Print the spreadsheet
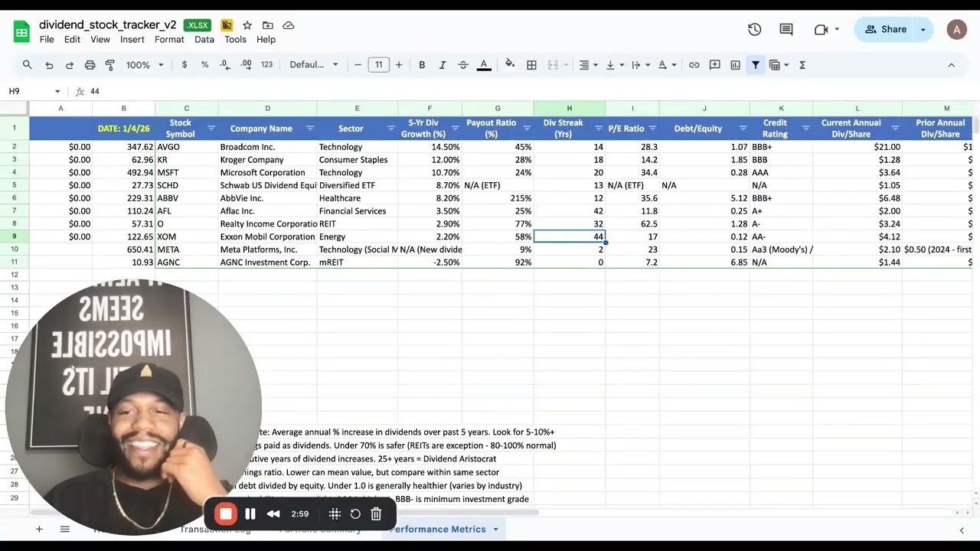The height and width of the screenshot is (551, 980). (90, 65)
